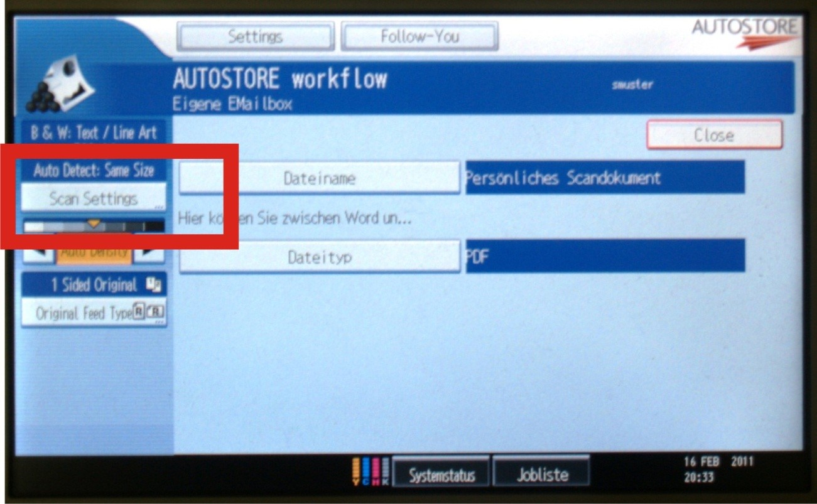
Task: Tap the PDF file type field
Action: coord(605,257)
